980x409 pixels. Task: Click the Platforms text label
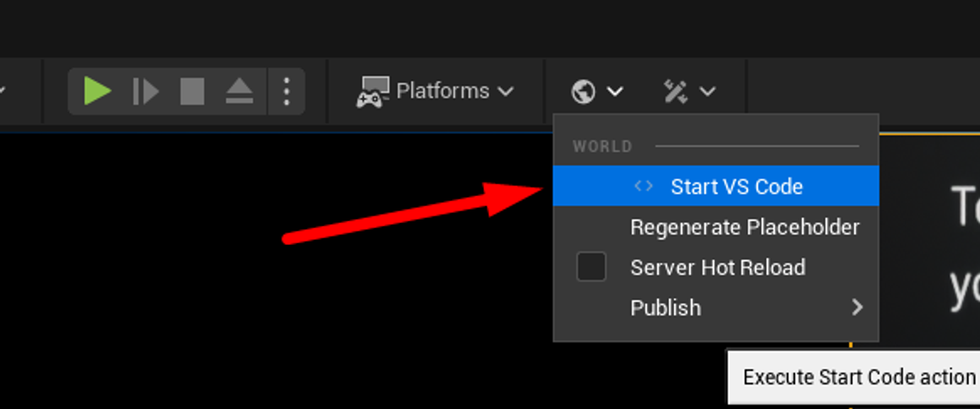[x=443, y=91]
